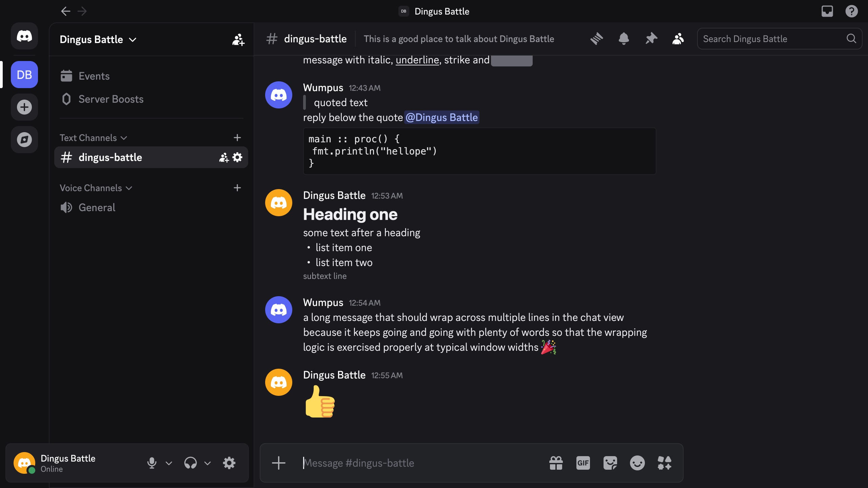Open Discover servers compass icon

coord(24,140)
